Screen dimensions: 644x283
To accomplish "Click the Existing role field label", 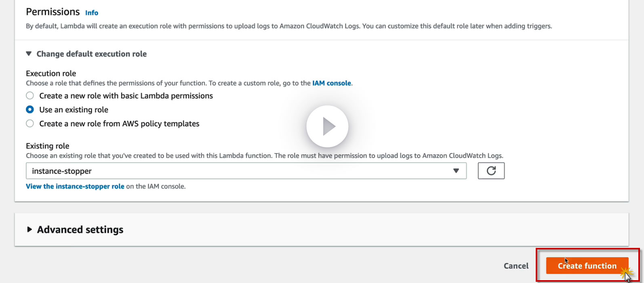I will 48,146.
